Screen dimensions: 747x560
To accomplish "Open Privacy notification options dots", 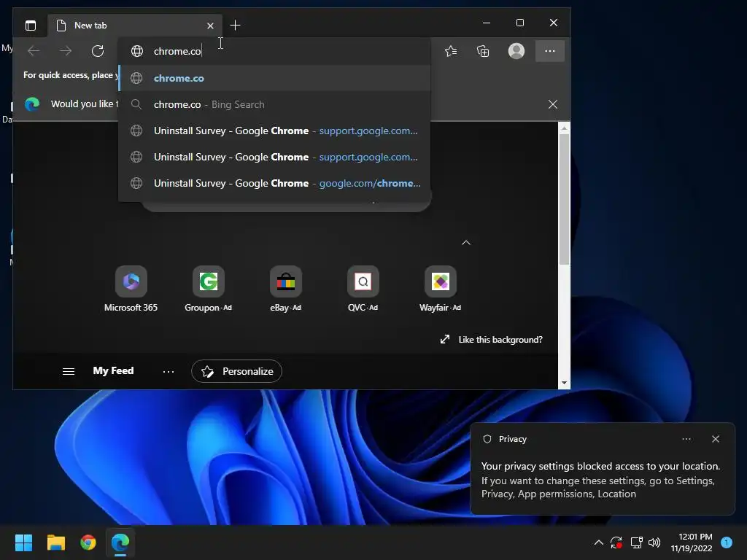I will pyautogui.click(x=686, y=439).
